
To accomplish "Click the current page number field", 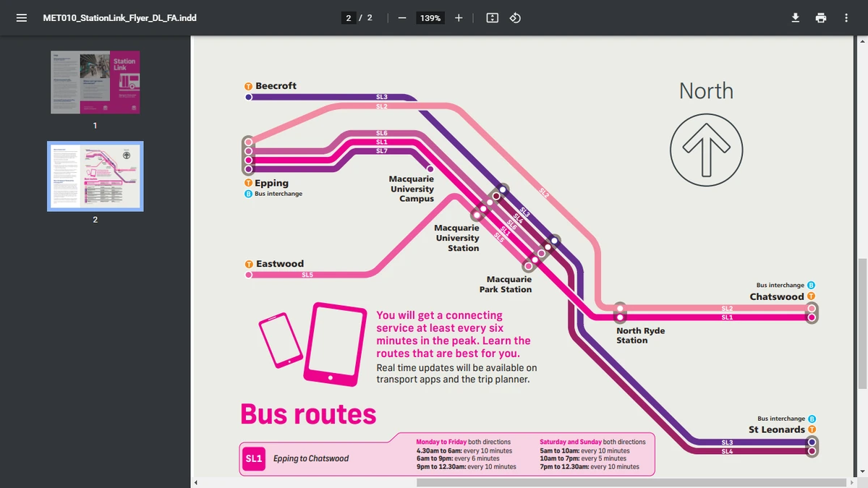I will [349, 17].
